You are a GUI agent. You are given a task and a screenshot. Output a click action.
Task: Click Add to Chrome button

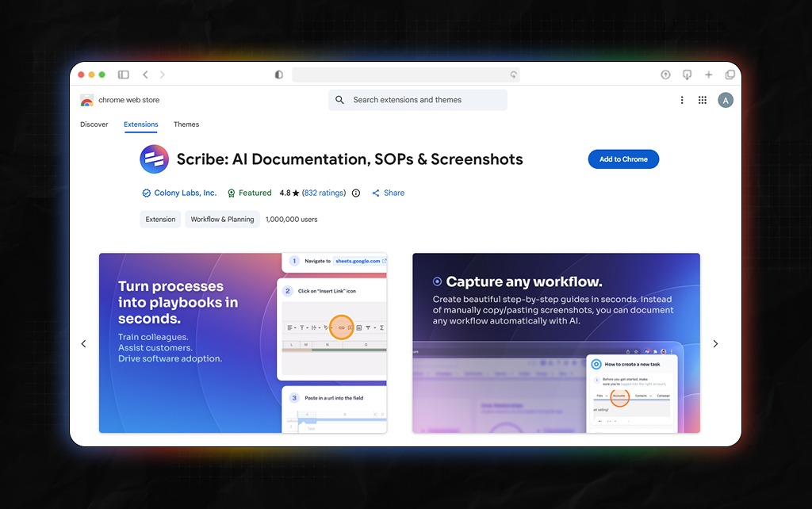pyautogui.click(x=623, y=159)
